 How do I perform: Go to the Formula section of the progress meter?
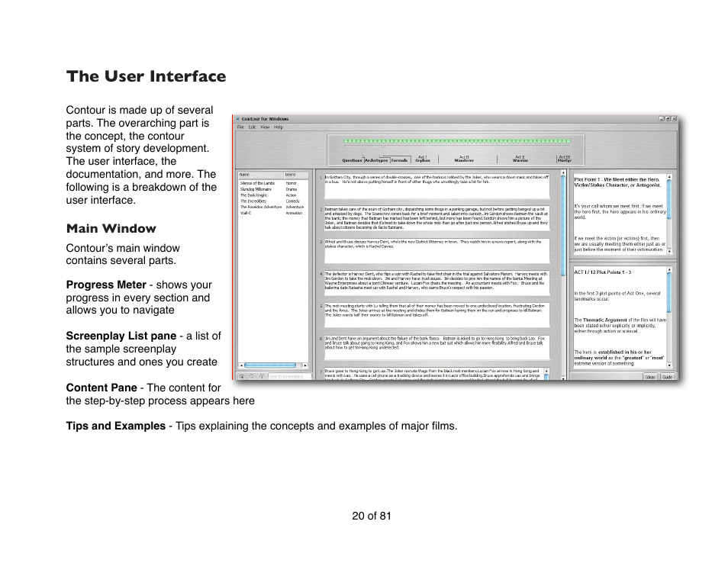point(399,160)
